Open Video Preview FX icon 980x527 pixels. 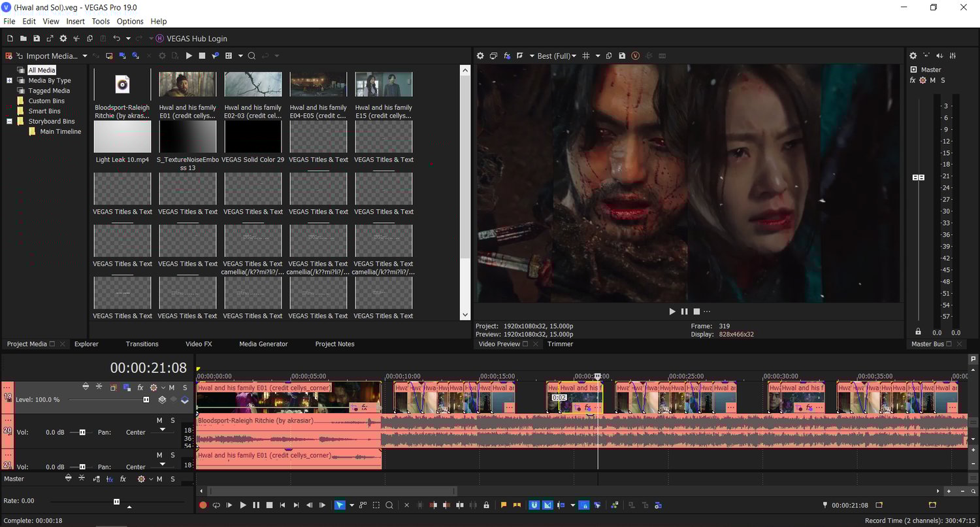pos(507,56)
